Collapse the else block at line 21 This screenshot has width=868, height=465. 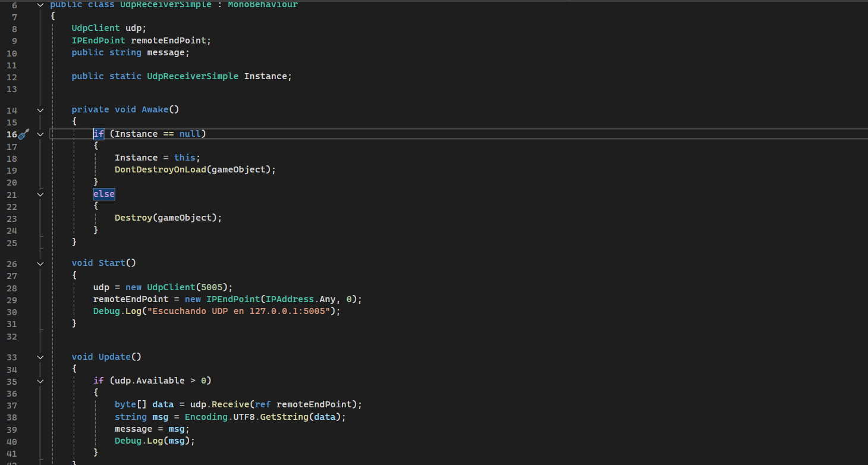40,194
